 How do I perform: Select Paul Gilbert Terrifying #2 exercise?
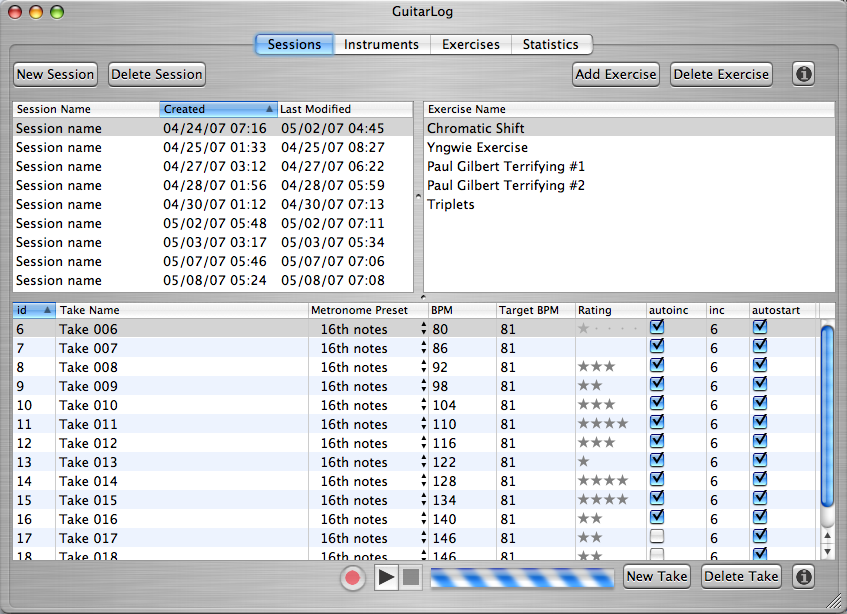(629, 185)
